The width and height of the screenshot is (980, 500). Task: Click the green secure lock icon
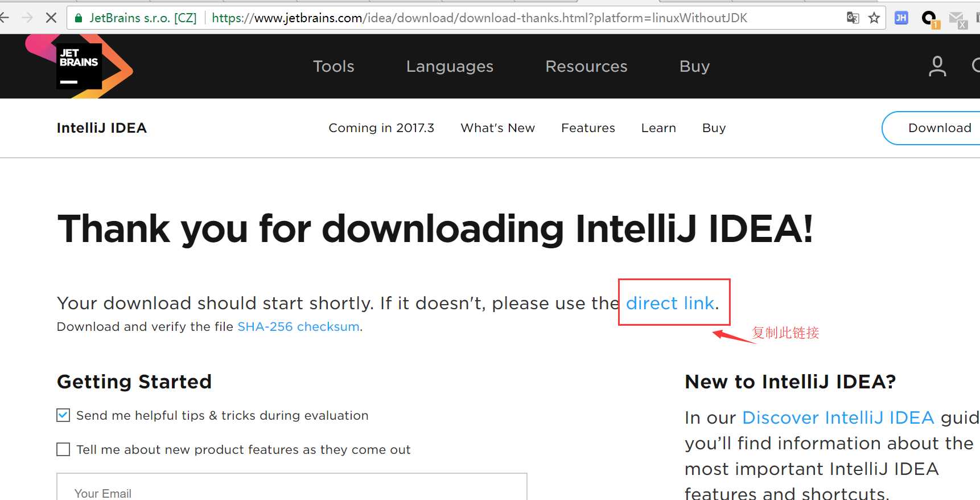point(79,18)
